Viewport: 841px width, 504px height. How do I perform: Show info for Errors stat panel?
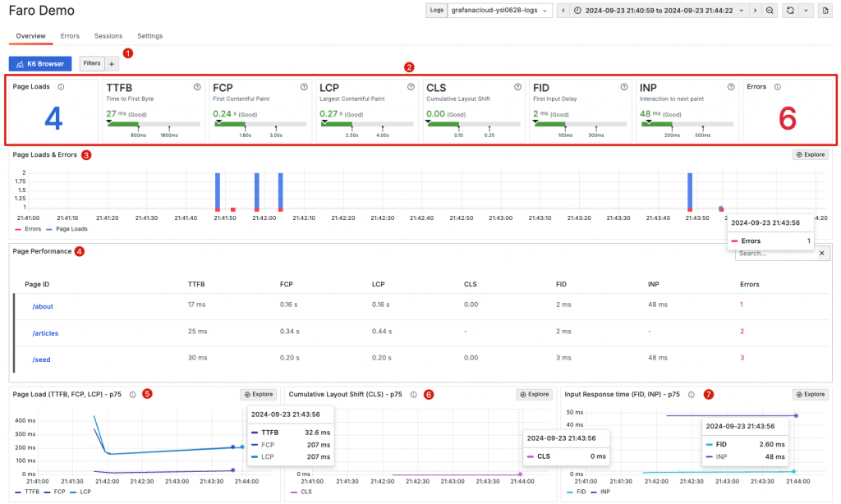click(777, 87)
